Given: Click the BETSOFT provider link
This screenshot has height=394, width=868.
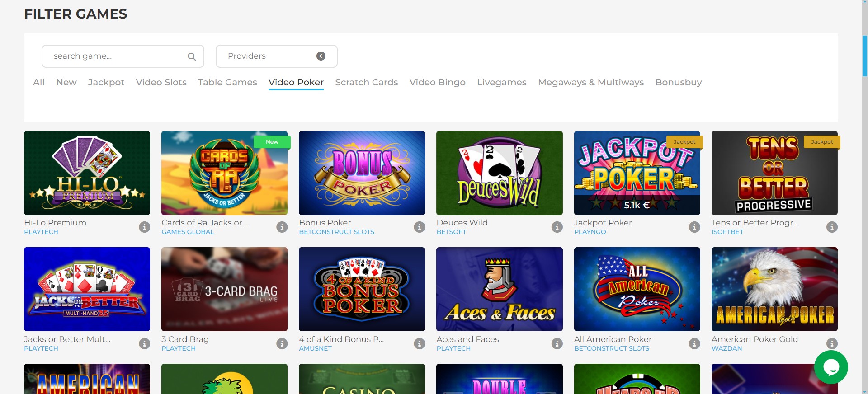Looking at the screenshot, I should [451, 232].
